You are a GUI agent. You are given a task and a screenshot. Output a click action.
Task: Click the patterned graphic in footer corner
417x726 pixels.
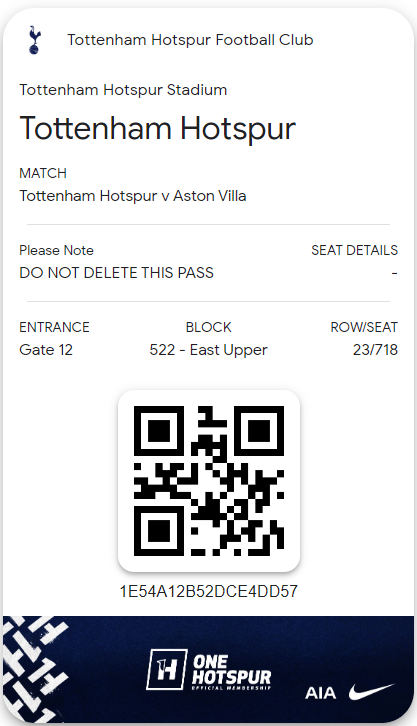[35, 669]
